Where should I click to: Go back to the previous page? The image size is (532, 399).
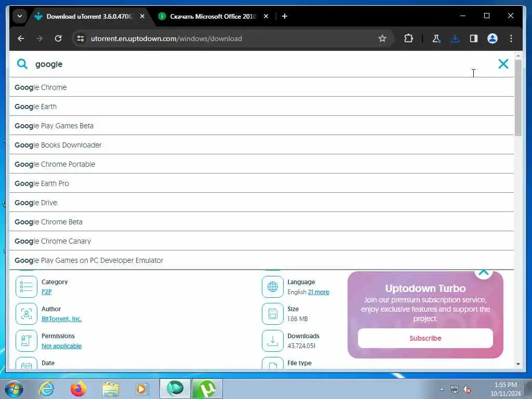(21, 38)
